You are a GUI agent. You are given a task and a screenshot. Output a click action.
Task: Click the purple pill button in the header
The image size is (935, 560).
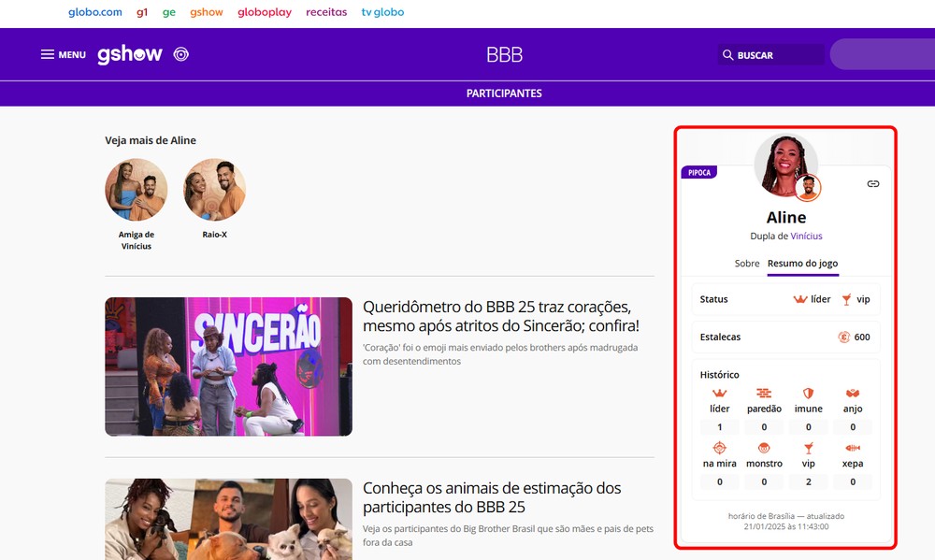[883, 55]
